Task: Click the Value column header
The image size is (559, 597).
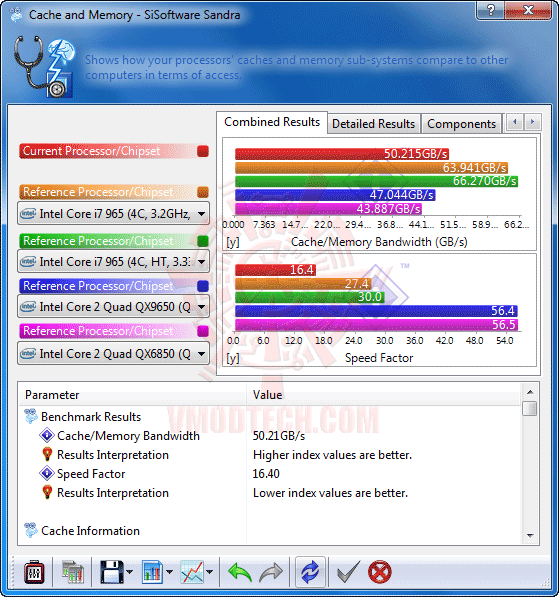Action: [x=384, y=395]
